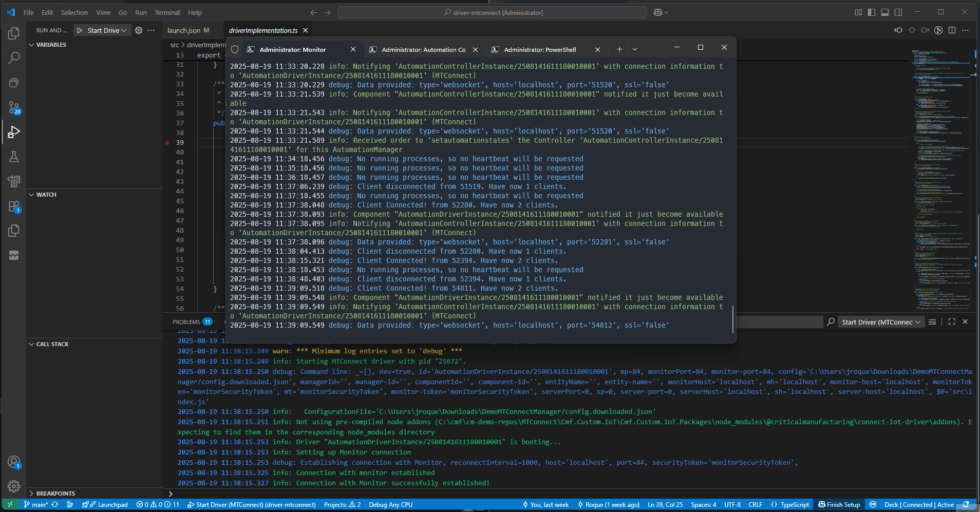Open the Accounts icon in activity bar
The image size is (980, 512).
[x=14, y=462]
